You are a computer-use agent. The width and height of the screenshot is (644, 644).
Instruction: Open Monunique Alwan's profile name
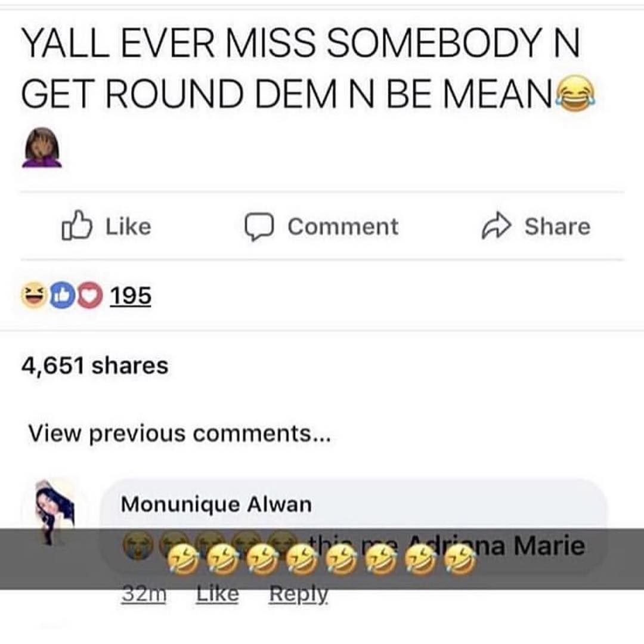pyautogui.click(x=216, y=504)
